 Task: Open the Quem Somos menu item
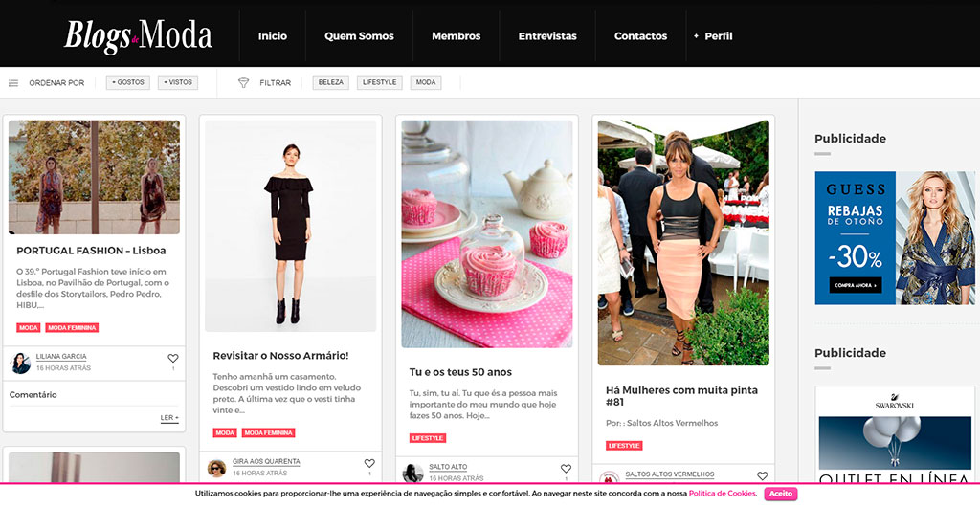pos(359,36)
